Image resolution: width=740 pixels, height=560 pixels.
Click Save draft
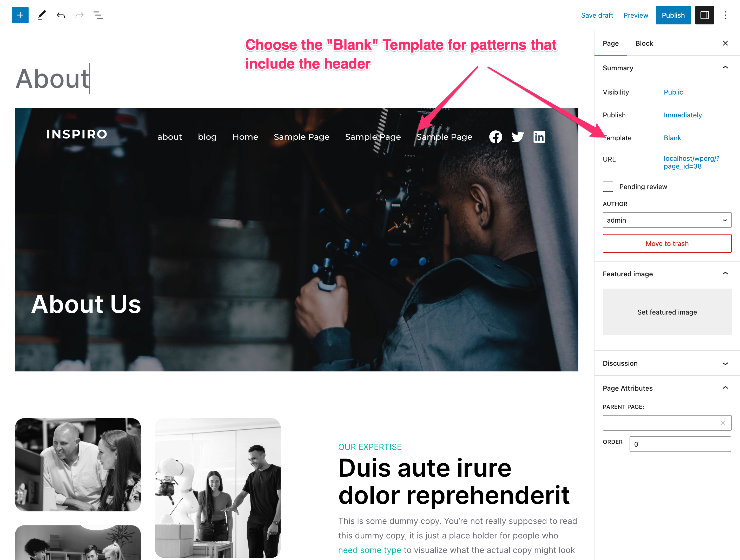coord(597,15)
